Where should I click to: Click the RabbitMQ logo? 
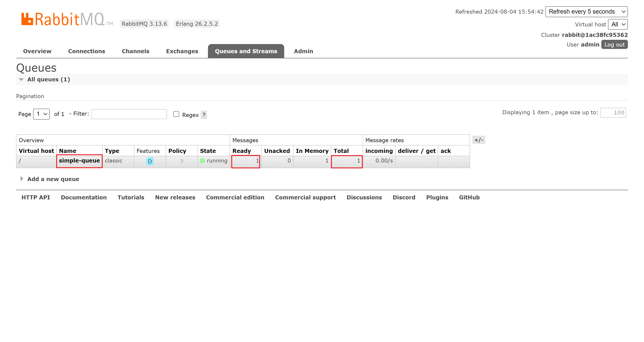point(67,19)
